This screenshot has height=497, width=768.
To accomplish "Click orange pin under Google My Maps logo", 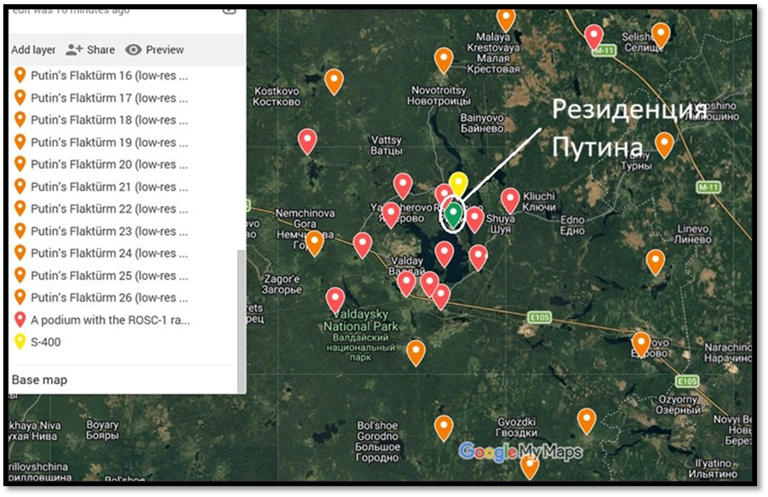I will [x=529, y=466].
